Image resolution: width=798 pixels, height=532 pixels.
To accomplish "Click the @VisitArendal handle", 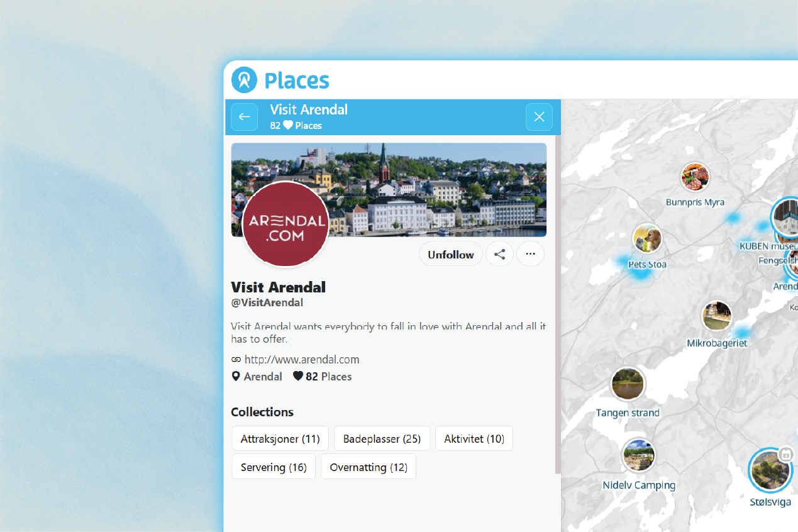I will (267, 302).
